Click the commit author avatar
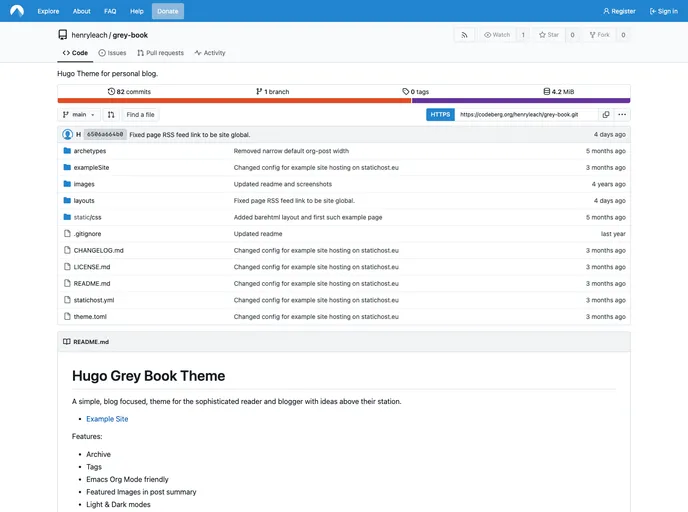The width and height of the screenshot is (688, 512). coord(68,134)
